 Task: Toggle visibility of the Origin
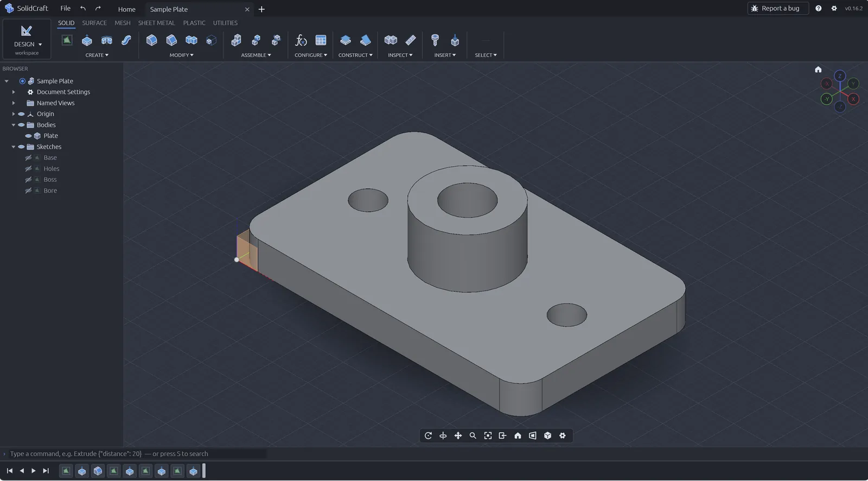click(21, 114)
